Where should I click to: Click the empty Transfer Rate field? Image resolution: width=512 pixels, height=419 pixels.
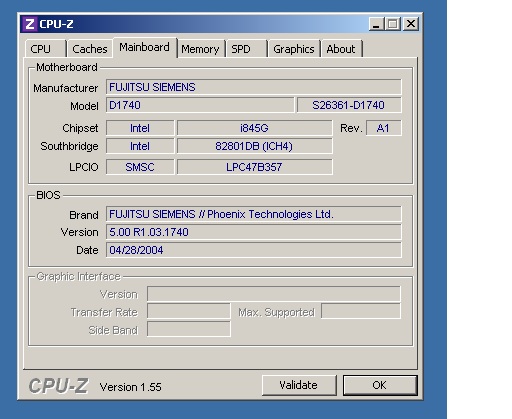[189, 311]
